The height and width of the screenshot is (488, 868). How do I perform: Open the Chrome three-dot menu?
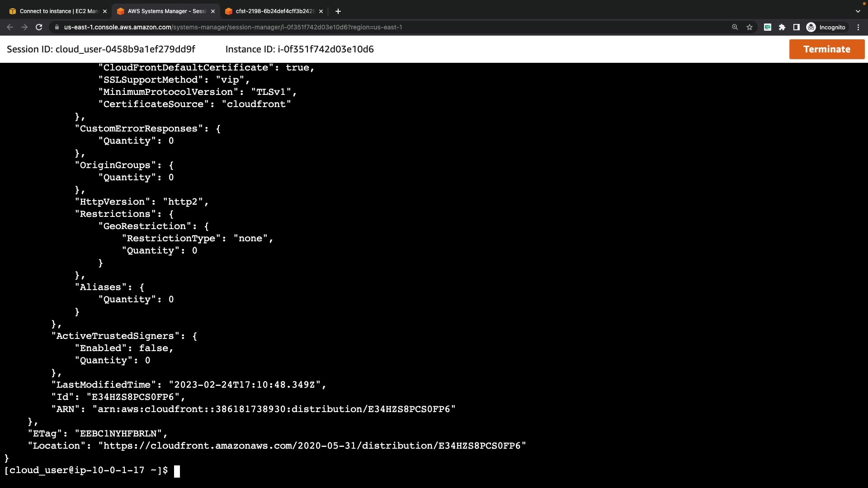859,27
